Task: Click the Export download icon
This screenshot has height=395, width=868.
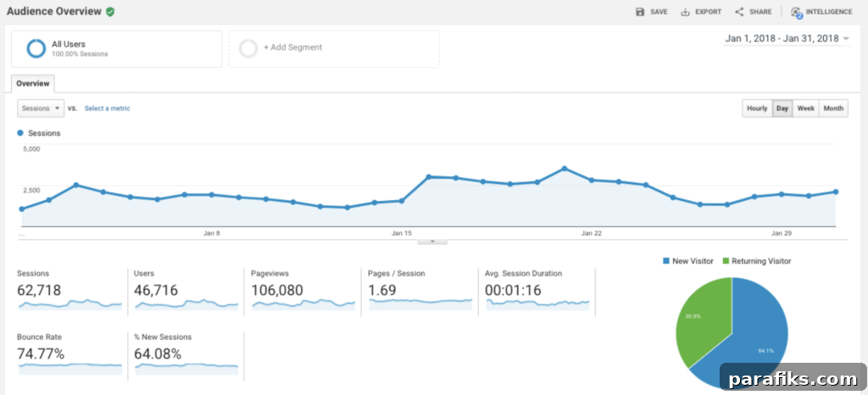Action: pyautogui.click(x=685, y=12)
